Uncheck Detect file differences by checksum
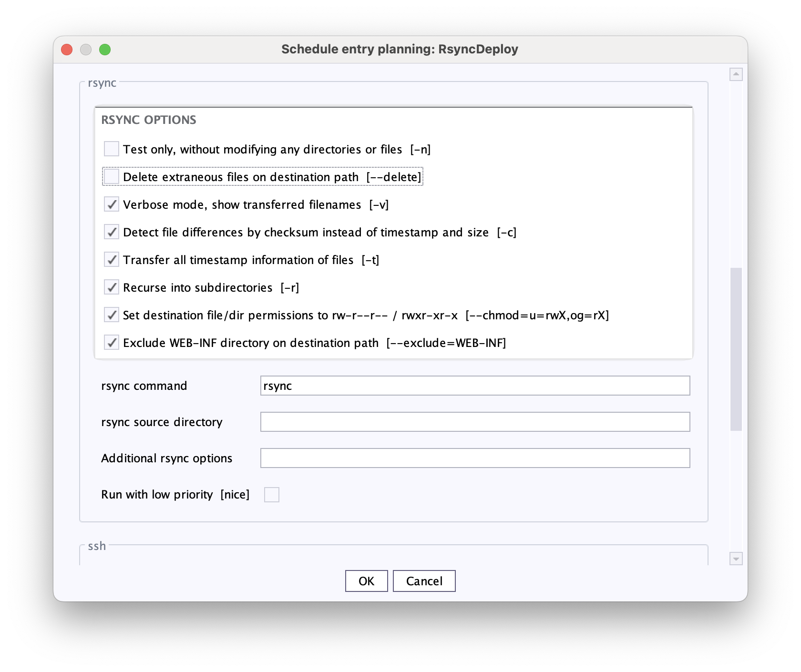The width and height of the screenshot is (801, 672). 112,232
